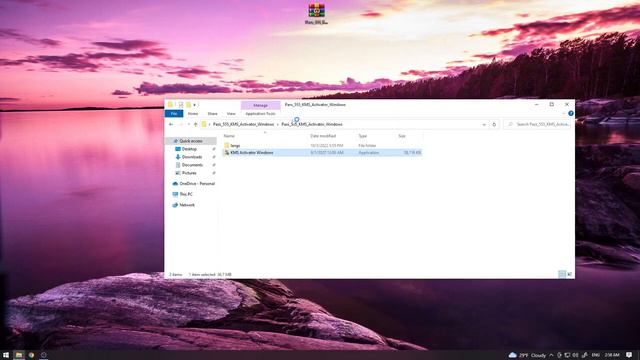640x360 pixels.
Task: Open the Windows Start menu
Action: pyautogui.click(x=6, y=355)
